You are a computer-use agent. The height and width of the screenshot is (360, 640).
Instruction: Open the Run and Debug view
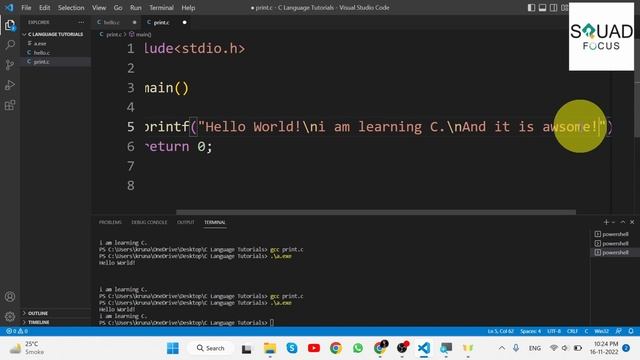click(10, 85)
